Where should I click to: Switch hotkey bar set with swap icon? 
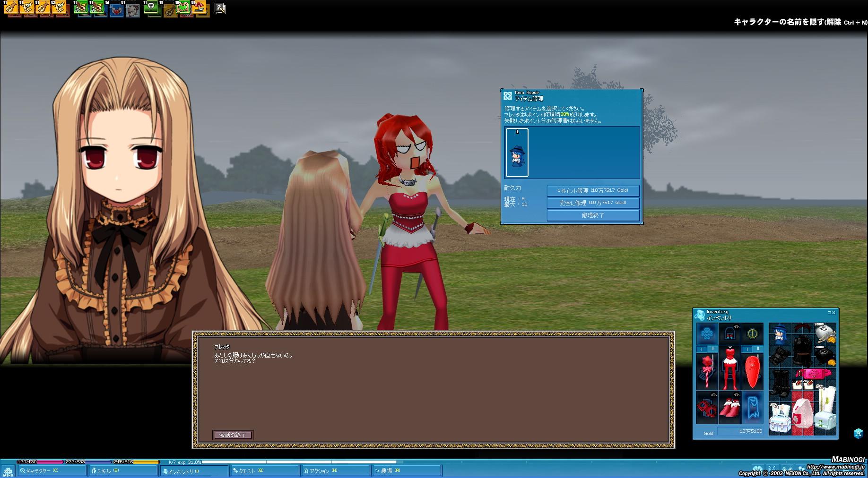[220, 8]
